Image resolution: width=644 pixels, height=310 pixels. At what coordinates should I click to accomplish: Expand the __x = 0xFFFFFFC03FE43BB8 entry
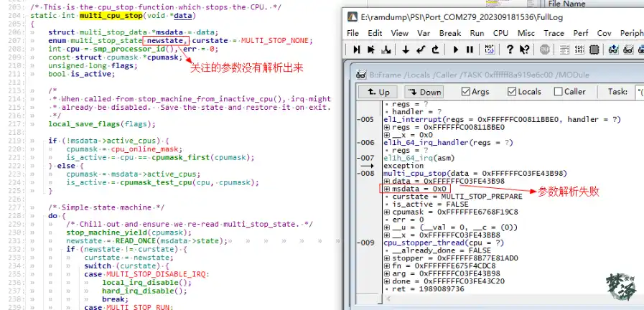387,235
